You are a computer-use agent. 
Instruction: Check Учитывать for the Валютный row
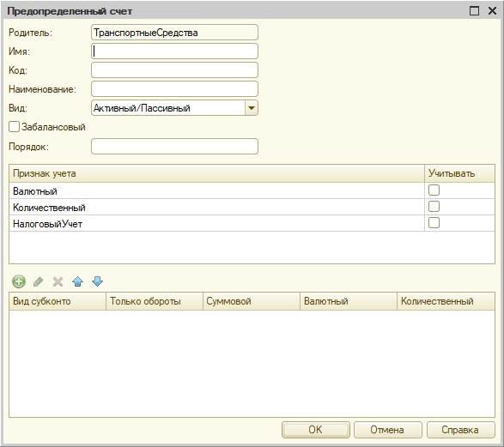(434, 190)
